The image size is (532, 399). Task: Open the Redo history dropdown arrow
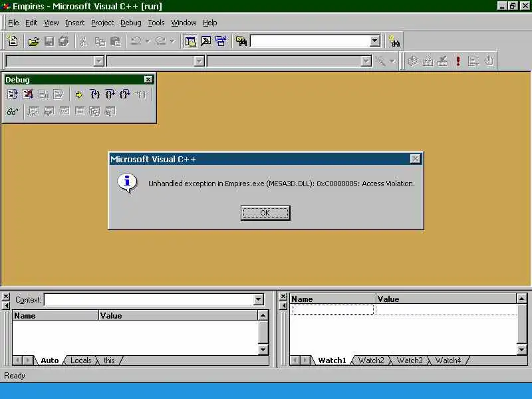pos(172,41)
